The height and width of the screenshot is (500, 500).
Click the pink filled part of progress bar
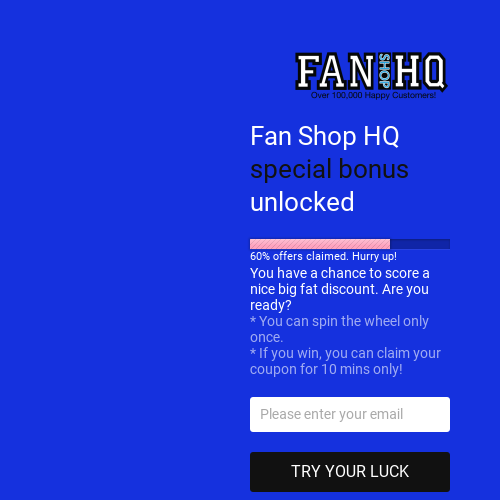click(320, 244)
